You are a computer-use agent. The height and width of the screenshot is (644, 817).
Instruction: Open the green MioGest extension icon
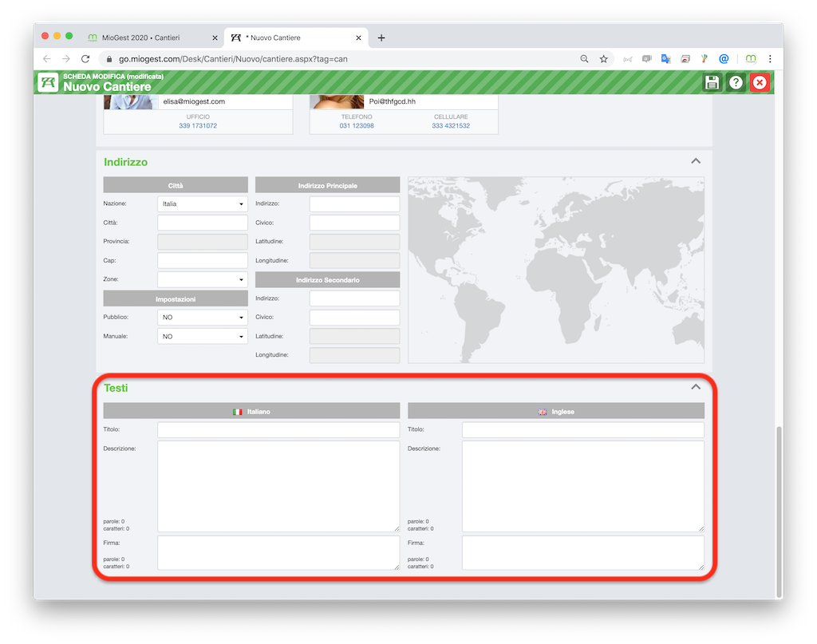point(751,59)
